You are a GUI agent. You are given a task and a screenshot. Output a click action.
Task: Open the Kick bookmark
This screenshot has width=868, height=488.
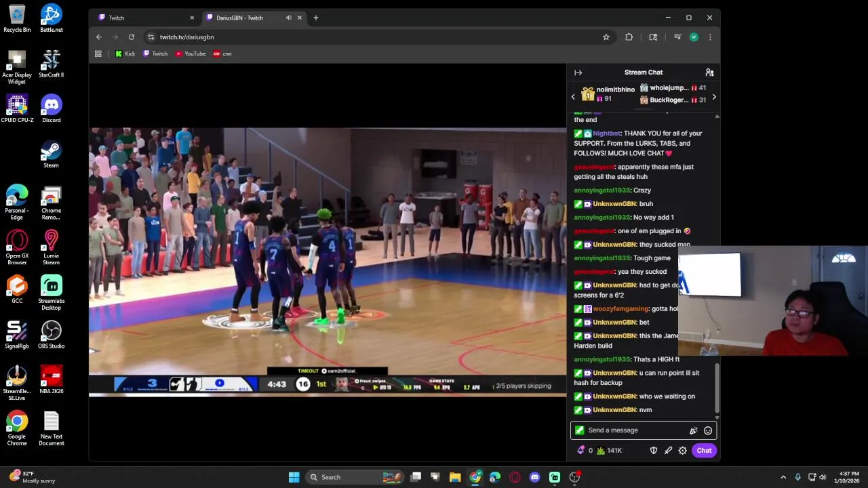point(125,54)
